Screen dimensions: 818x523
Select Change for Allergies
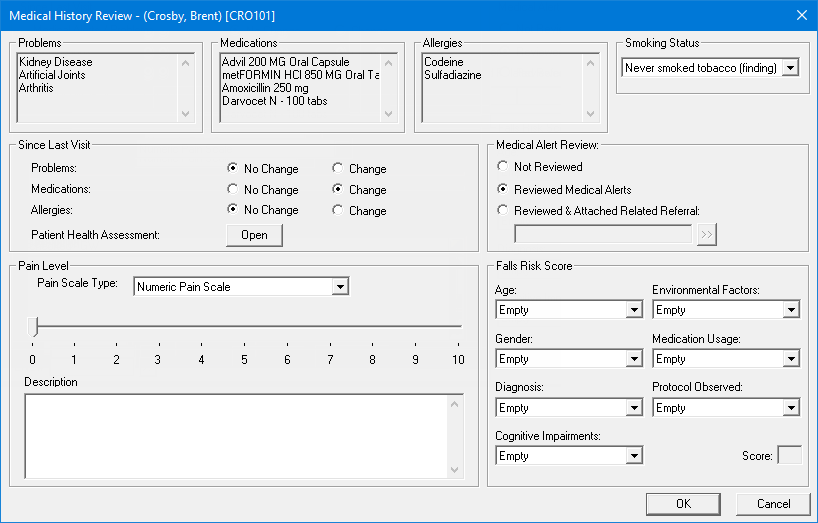(338, 210)
